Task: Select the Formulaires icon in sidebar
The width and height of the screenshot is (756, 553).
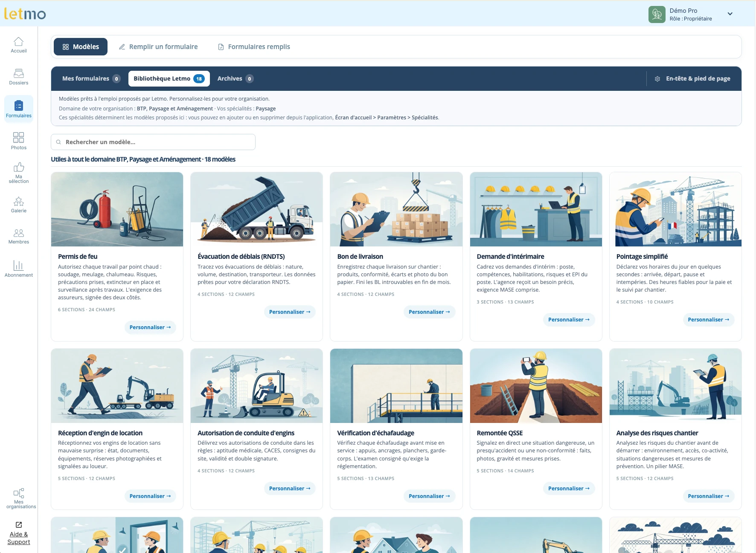Action: coord(19,105)
